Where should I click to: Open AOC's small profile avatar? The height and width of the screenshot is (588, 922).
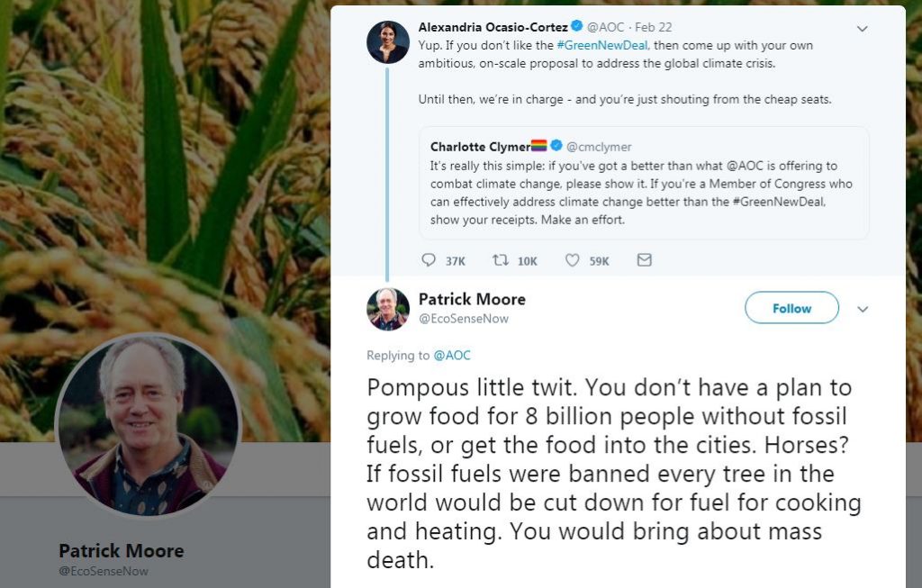point(388,41)
